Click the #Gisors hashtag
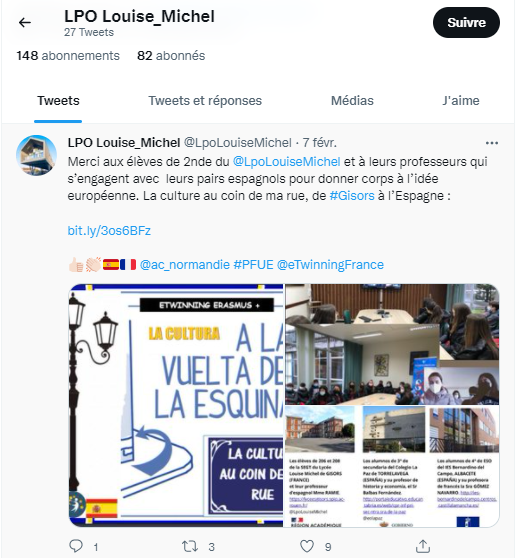The width and height of the screenshot is (518, 558). (352, 196)
